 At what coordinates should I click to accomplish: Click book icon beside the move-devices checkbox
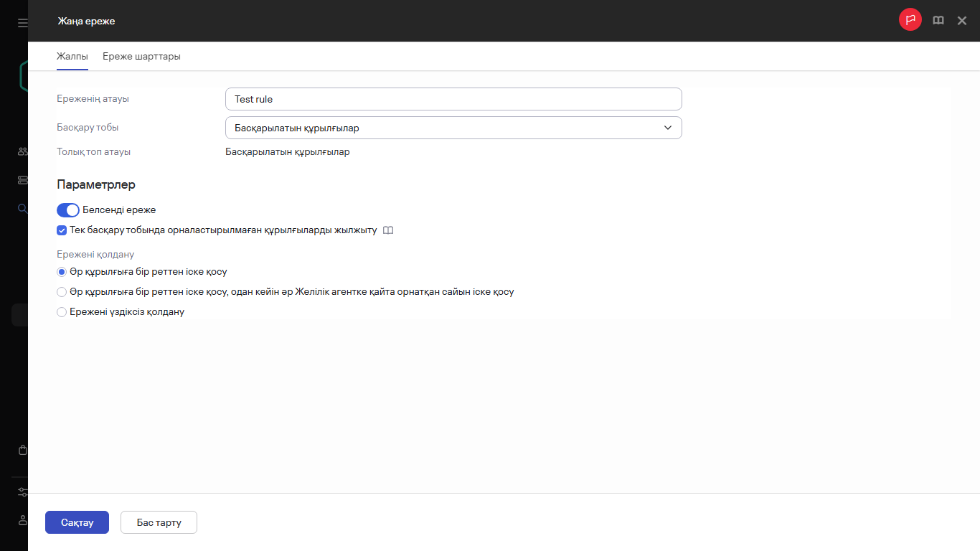(x=389, y=231)
